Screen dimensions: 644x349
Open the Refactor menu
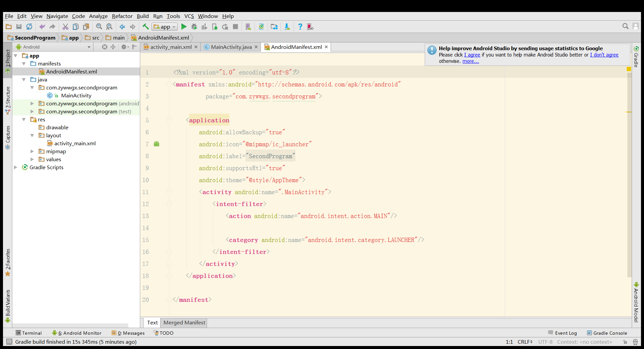click(122, 16)
